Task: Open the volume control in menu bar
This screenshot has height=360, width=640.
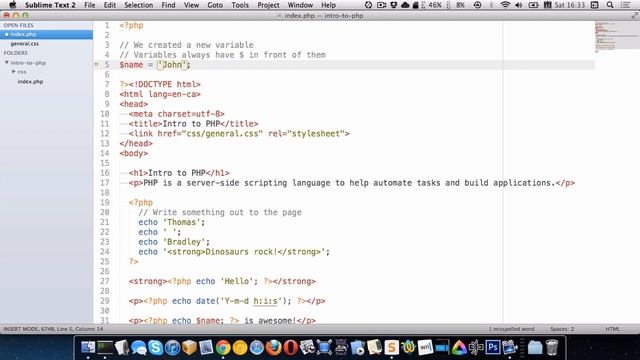Action: coord(519,5)
